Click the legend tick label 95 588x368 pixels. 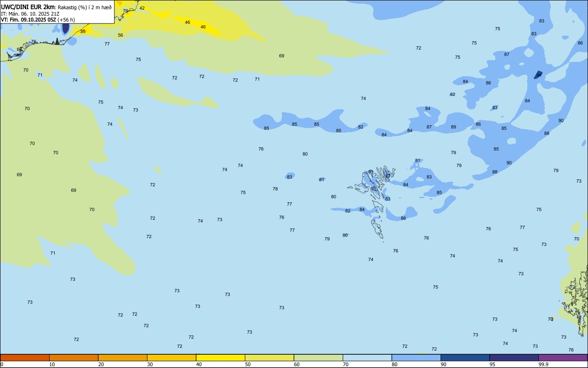pos(492,364)
